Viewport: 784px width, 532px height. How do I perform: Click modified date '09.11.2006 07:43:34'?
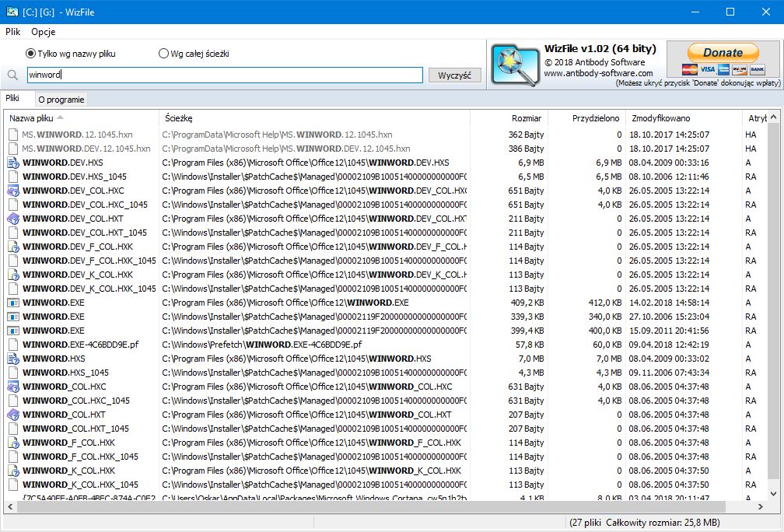(669, 373)
